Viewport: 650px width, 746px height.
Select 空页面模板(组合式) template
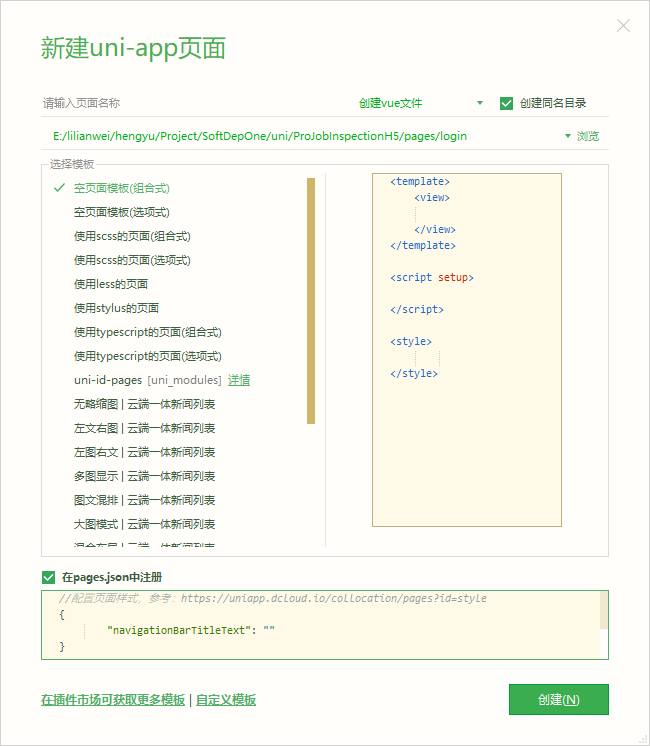[x=122, y=188]
